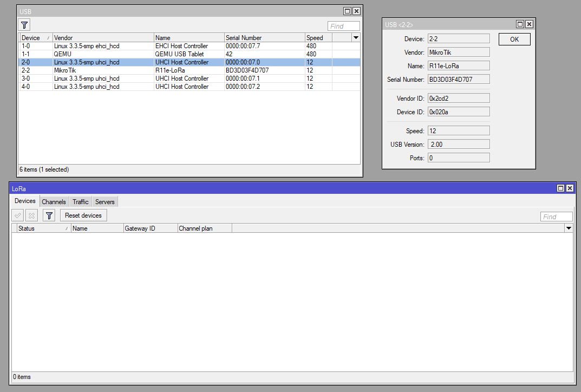Open the column dropdown in the USB table
This screenshot has width=581, height=392.
pos(356,37)
